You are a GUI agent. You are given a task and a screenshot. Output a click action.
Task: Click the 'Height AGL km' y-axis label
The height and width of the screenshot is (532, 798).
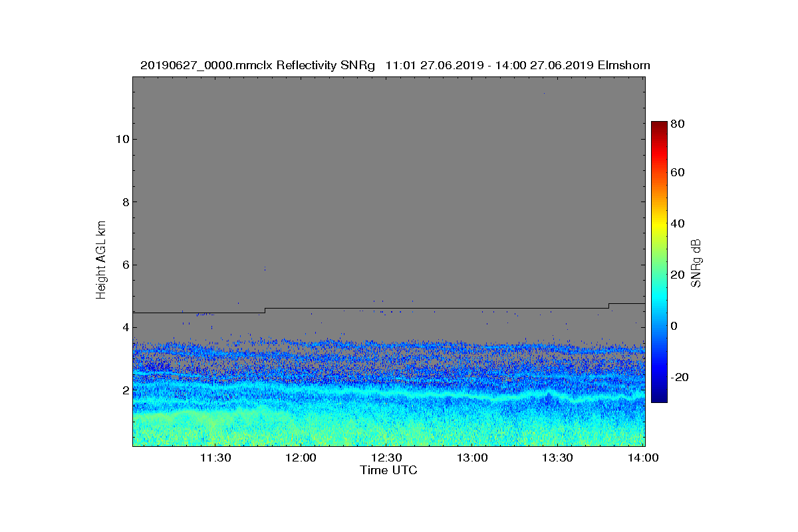point(101,261)
